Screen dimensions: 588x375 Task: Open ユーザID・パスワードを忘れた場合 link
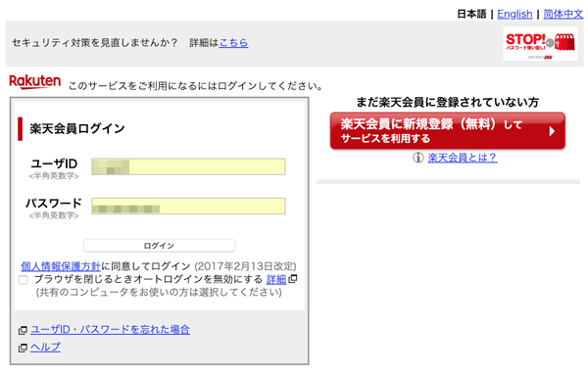pyautogui.click(x=110, y=330)
